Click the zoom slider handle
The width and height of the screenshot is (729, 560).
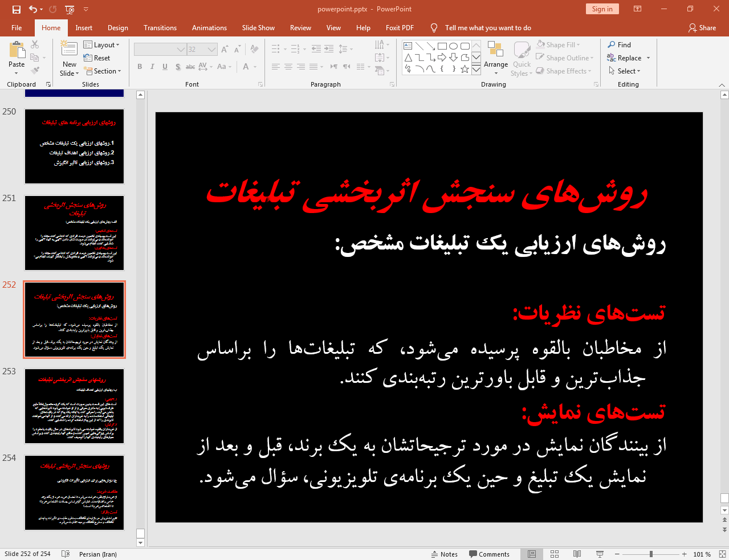click(x=651, y=554)
